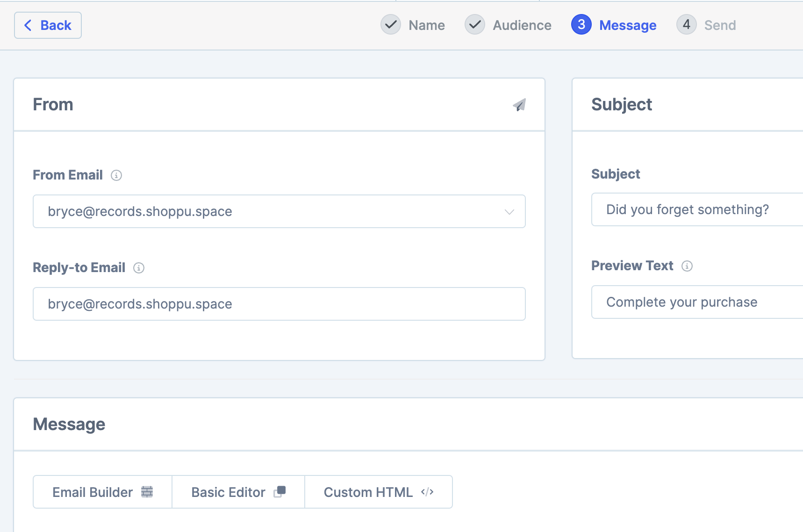Screen dimensions: 803x532
Task: Click the info icon beside Reply-to Email
Action: pyautogui.click(x=139, y=268)
